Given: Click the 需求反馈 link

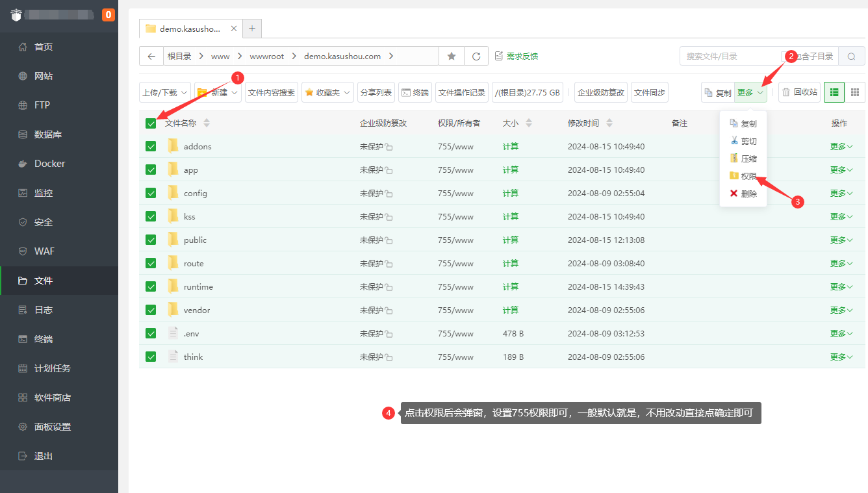Looking at the screenshot, I should [517, 57].
